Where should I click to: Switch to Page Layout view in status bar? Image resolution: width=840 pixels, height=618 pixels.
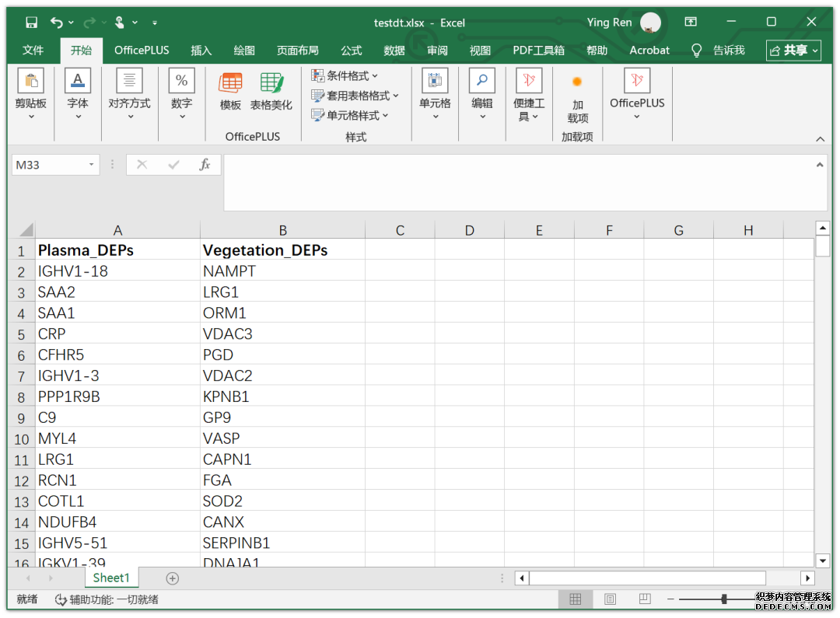[x=610, y=599]
